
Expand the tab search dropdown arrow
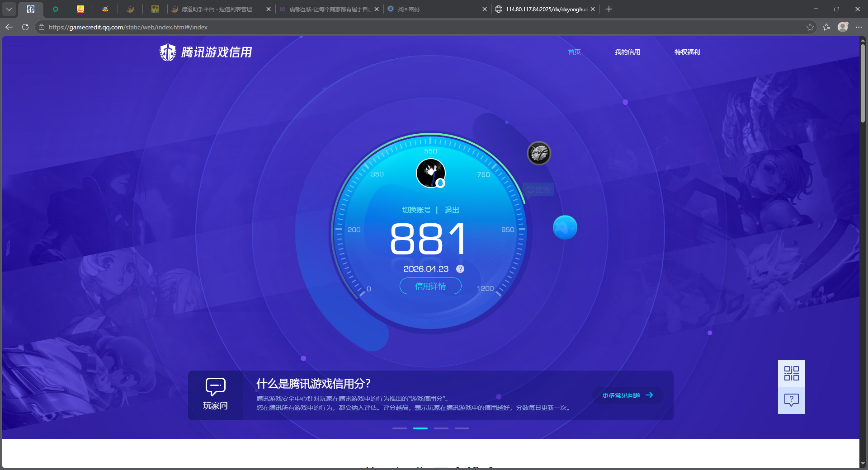coord(9,9)
